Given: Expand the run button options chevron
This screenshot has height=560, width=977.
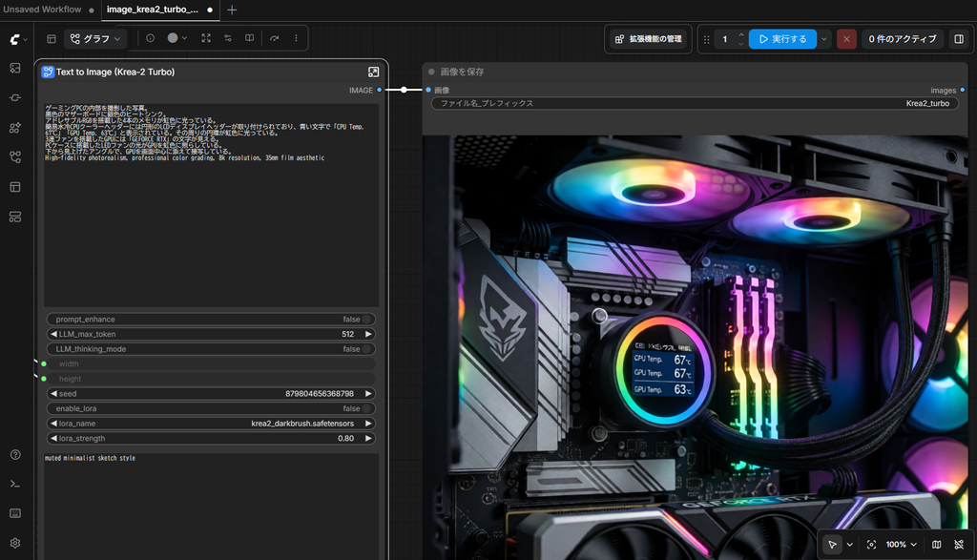Looking at the screenshot, I should [x=824, y=38].
